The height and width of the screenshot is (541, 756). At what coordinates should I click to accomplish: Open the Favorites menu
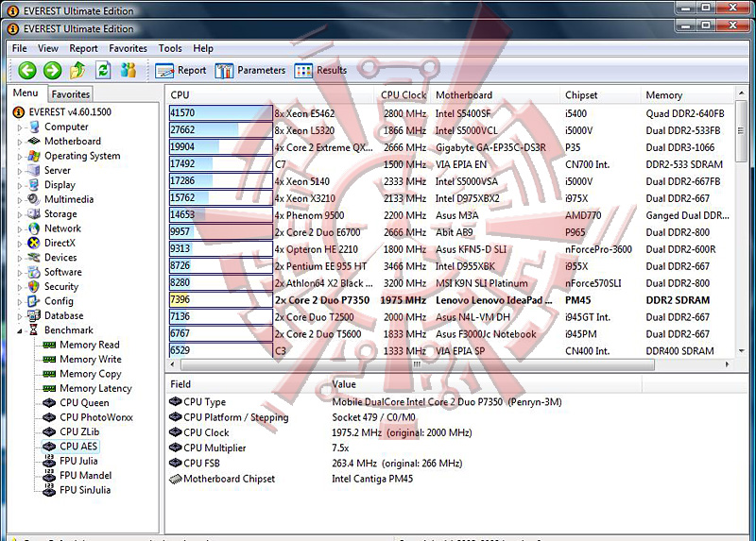click(x=128, y=48)
